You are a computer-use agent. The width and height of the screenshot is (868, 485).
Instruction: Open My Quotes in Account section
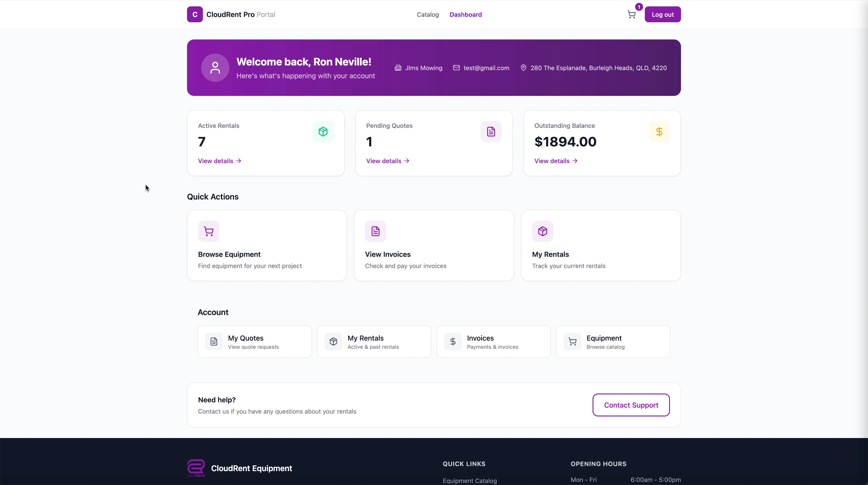[254, 341]
